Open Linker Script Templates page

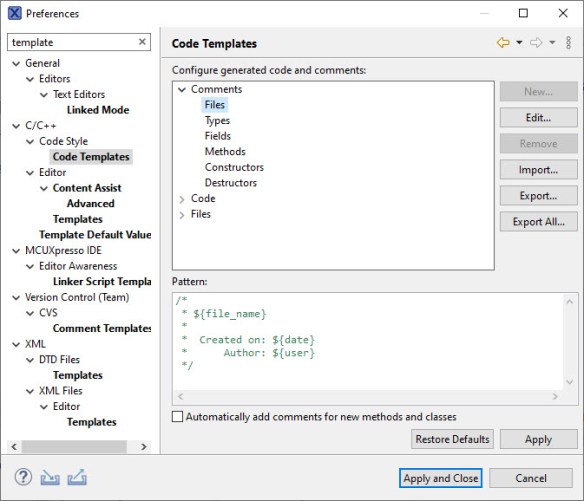tap(102, 282)
